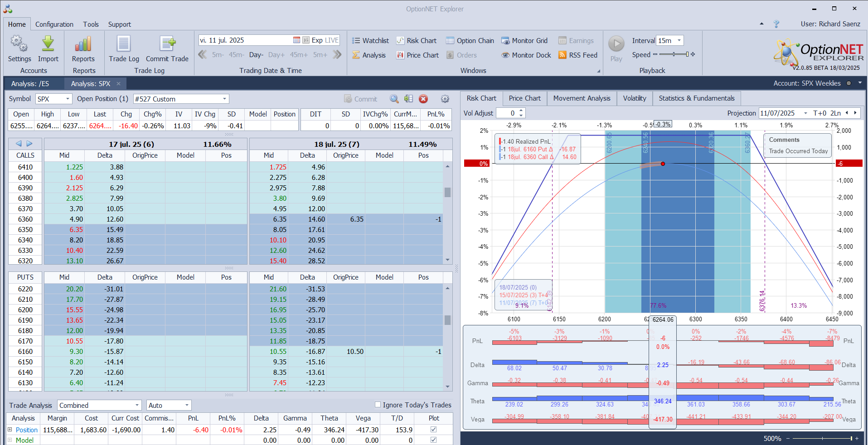Switch to the Analysis: /ES tab
This screenshot has height=445, width=868.
[30, 83]
